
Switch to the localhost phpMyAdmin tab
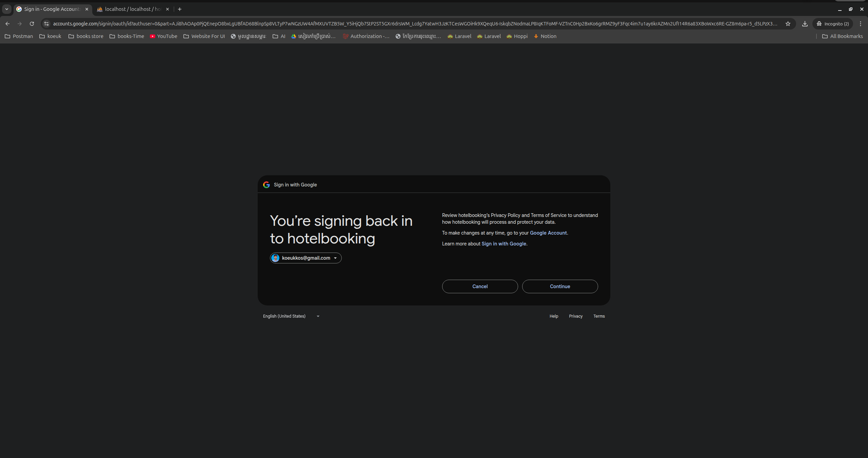[132, 9]
